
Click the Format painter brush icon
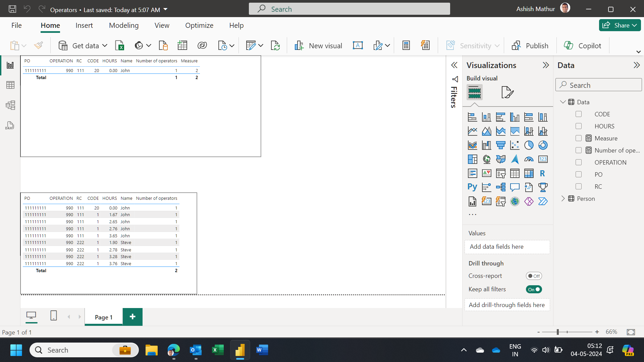click(x=39, y=46)
